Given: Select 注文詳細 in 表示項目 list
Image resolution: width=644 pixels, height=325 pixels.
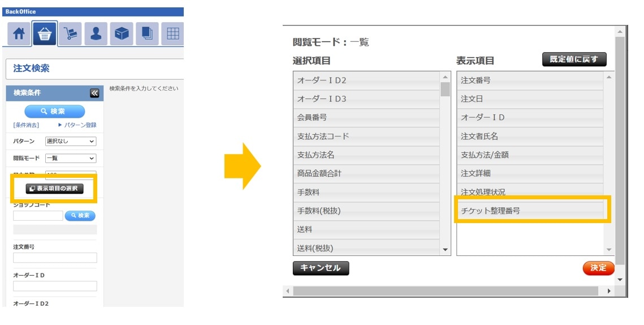Looking at the screenshot, I should coord(530,174).
